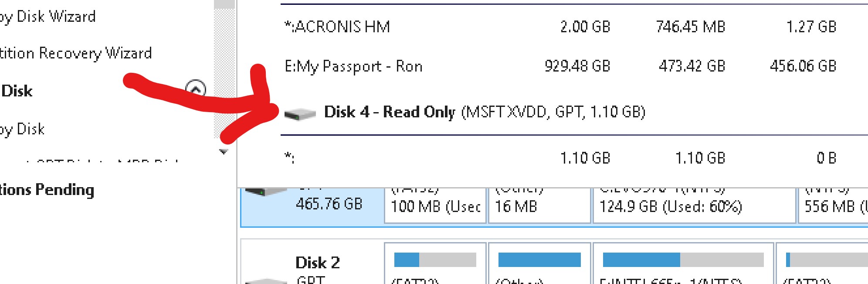
Task: Collapse the Disk section chevron
Action: pyautogui.click(x=196, y=89)
